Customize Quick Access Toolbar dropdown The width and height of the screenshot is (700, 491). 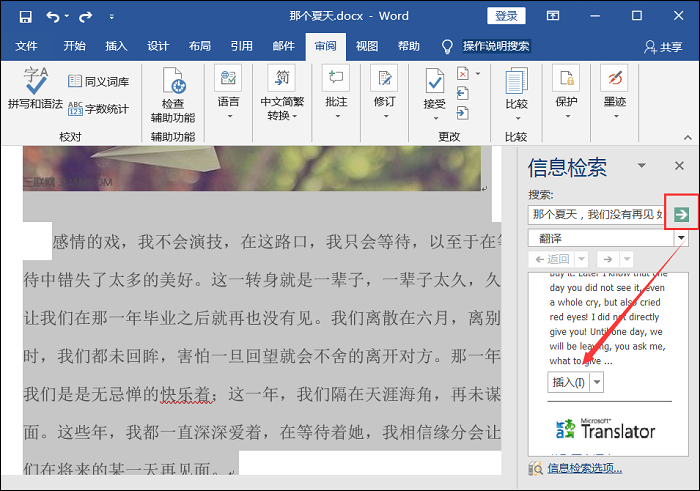(x=112, y=17)
